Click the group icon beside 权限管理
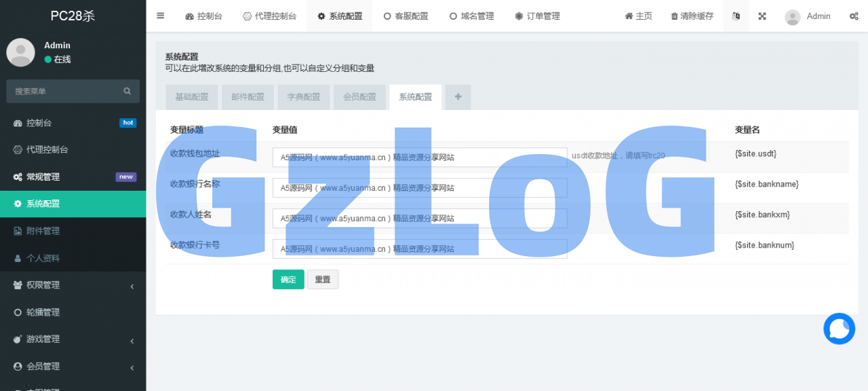 [18, 285]
